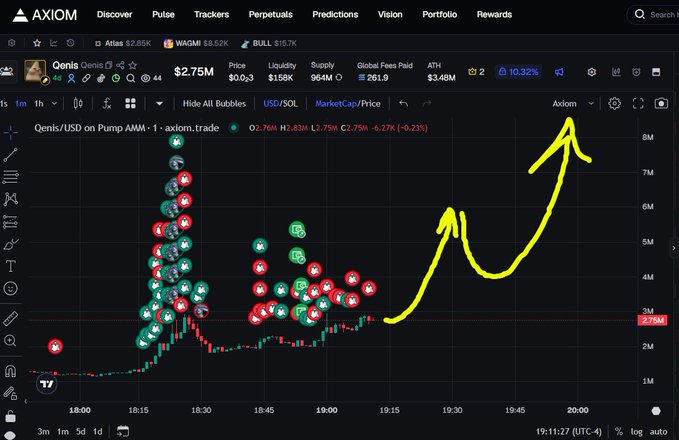The width and height of the screenshot is (679, 440).
Task: Open the forecasting and measurement tools
Action: [x=10, y=222]
